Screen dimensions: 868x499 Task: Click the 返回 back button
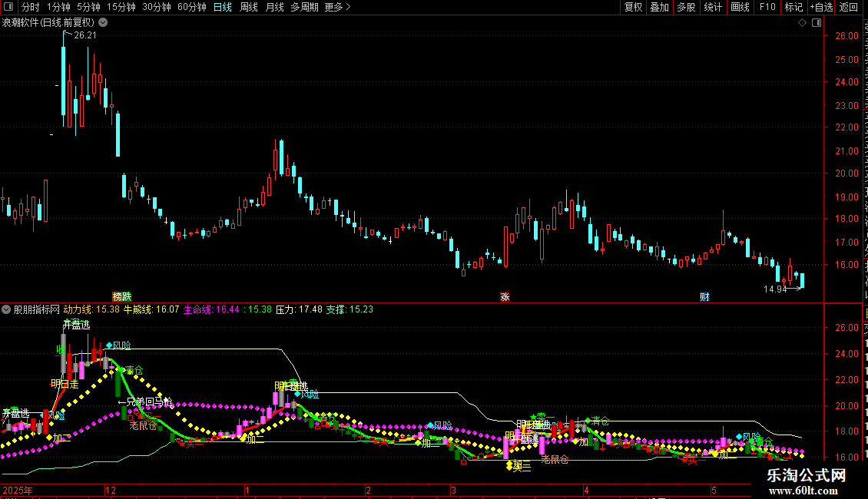[849, 7]
